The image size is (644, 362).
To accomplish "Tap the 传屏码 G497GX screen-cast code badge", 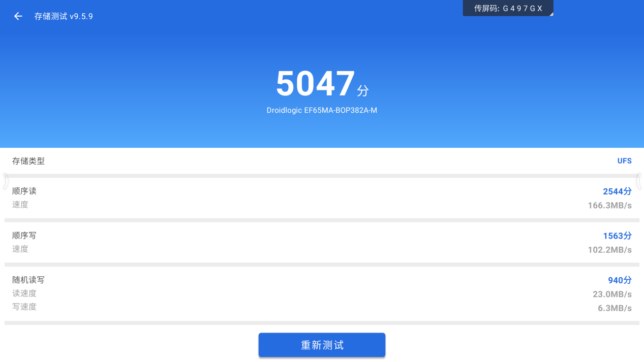I will click(x=508, y=8).
